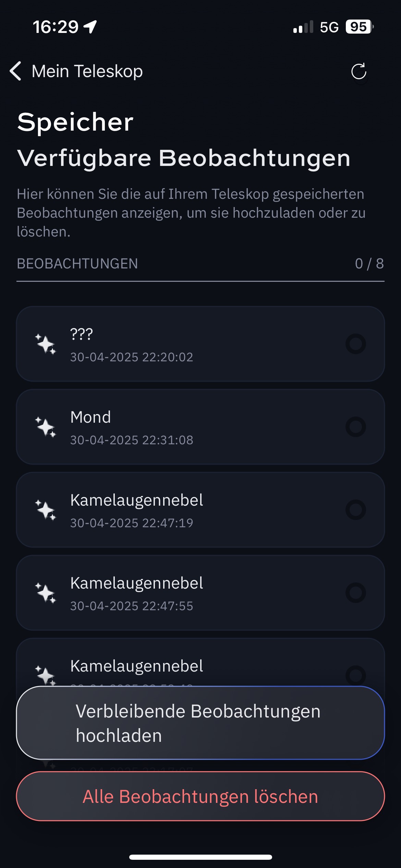The image size is (401, 868).
Task: Tap the back chevron arrow
Action: pos(16,71)
